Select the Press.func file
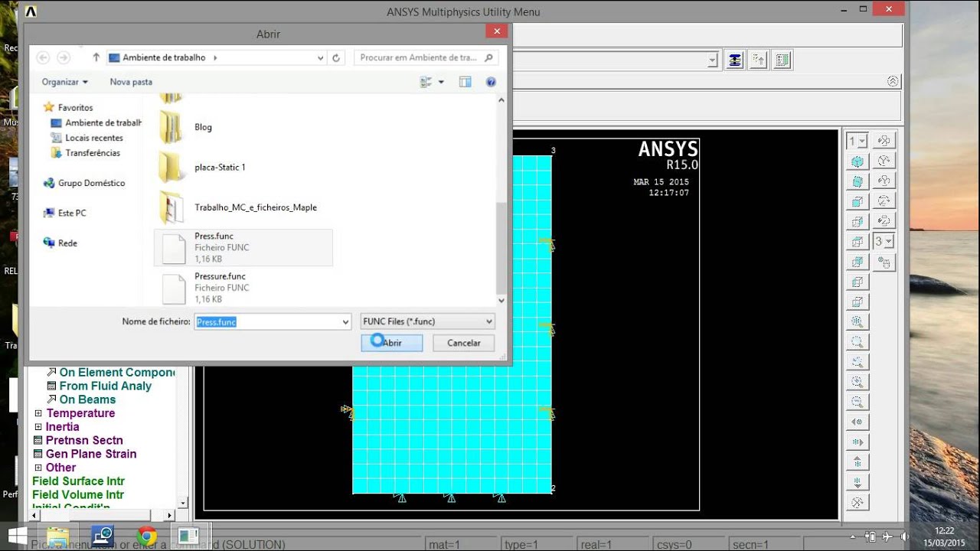Image resolution: width=980 pixels, height=551 pixels. [243, 247]
